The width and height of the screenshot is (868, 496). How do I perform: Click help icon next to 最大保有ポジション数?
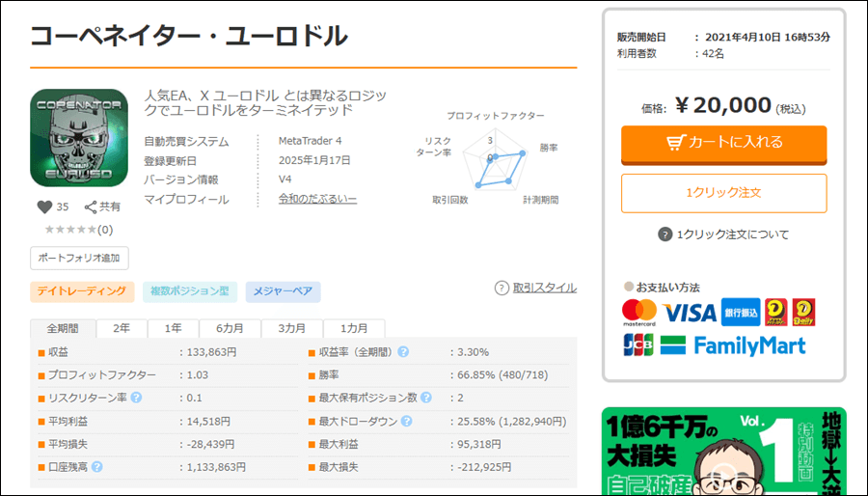(427, 398)
